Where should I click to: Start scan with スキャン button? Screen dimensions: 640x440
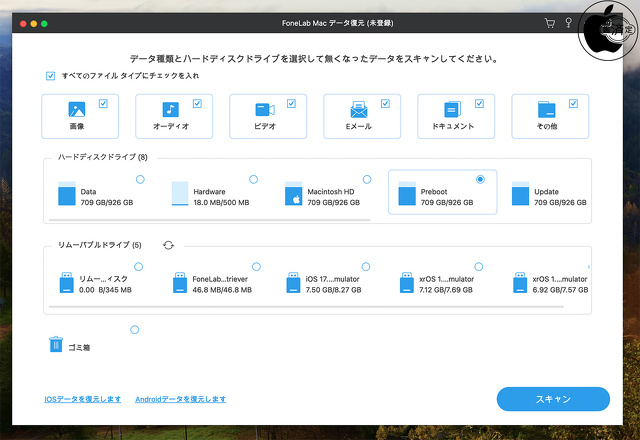(553, 399)
